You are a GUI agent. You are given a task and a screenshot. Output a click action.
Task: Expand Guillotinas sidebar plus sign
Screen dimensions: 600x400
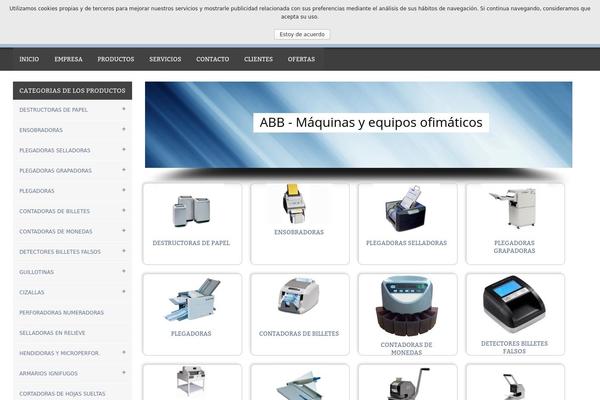coord(124,271)
